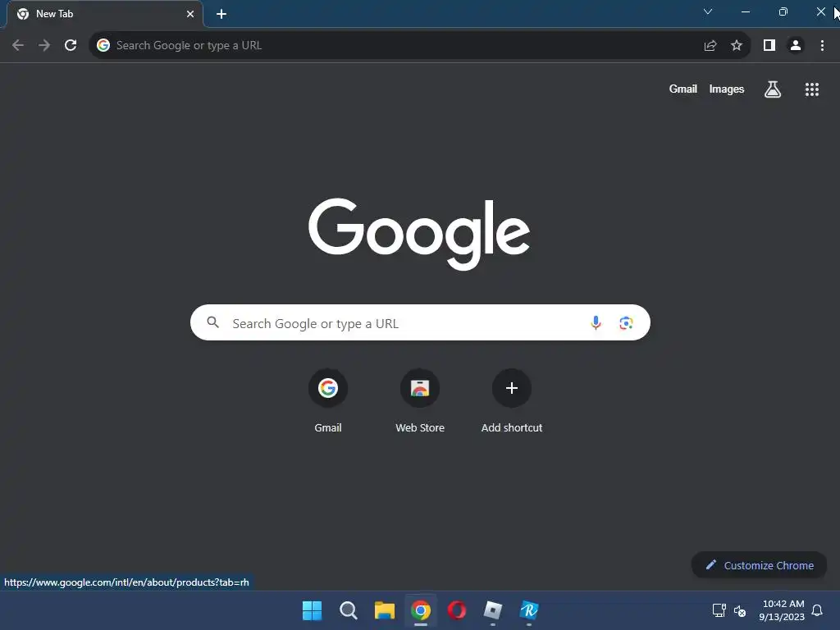Start voice search with the microphone
The image size is (840, 630).
pyautogui.click(x=596, y=323)
